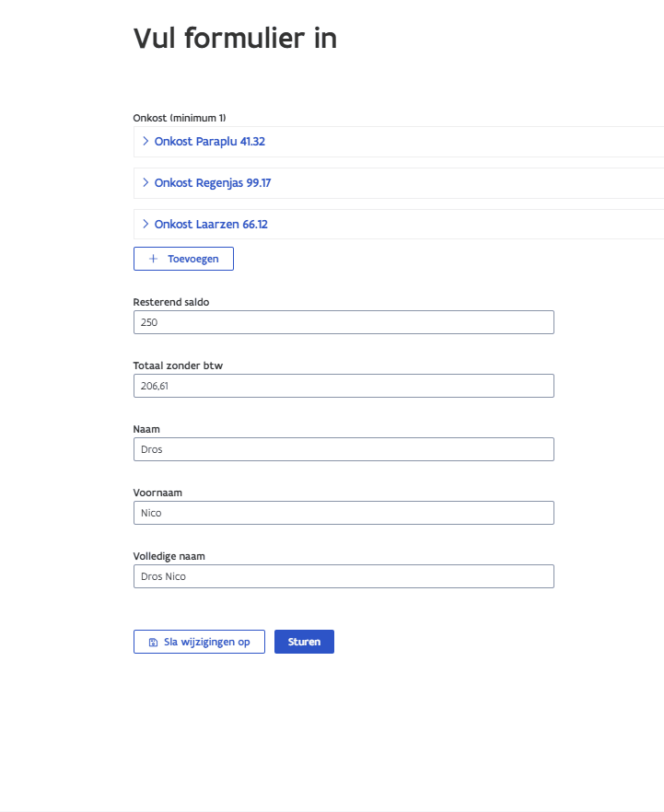Click the Voornaam field containing Nico
Image resolution: width=664 pixels, height=812 pixels.
pos(344,513)
